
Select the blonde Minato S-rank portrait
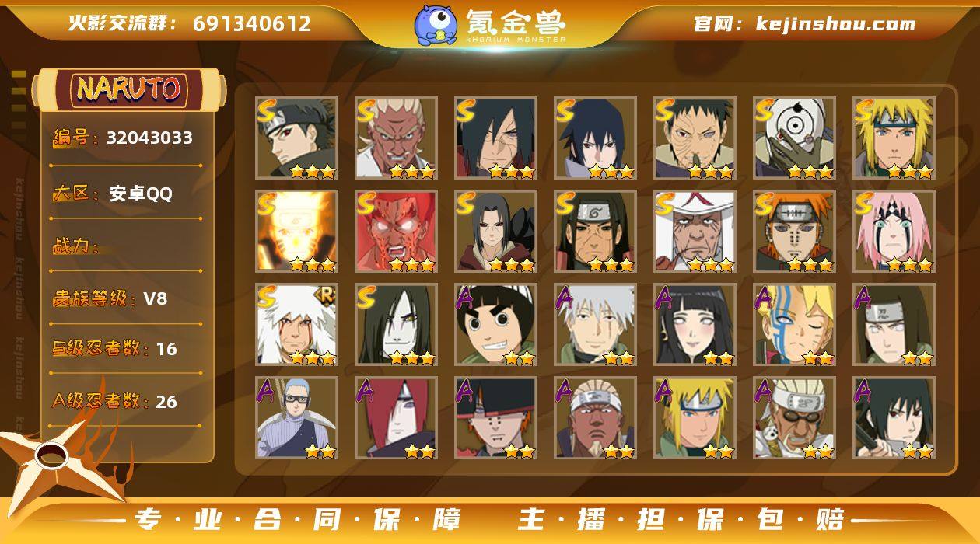[894, 138]
